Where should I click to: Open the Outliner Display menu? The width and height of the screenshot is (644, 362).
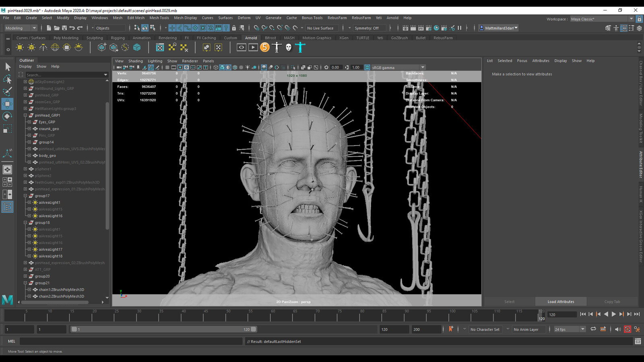(x=25, y=66)
